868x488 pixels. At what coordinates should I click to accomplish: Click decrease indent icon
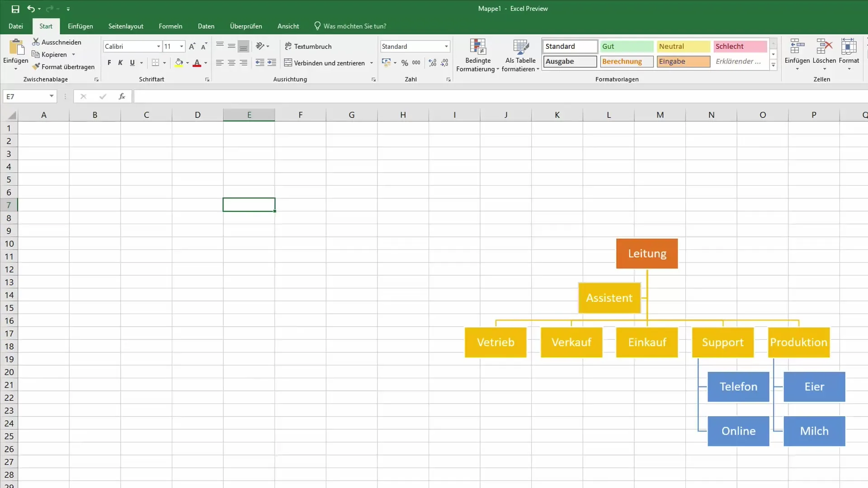tap(260, 63)
